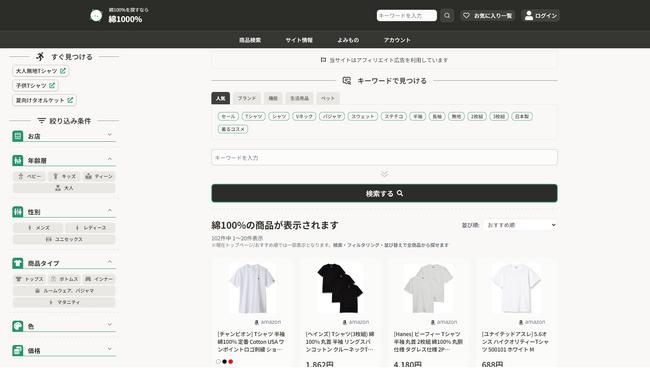650x368 pixels.
Task: Expand the 色 filter section
Action: tap(64, 326)
